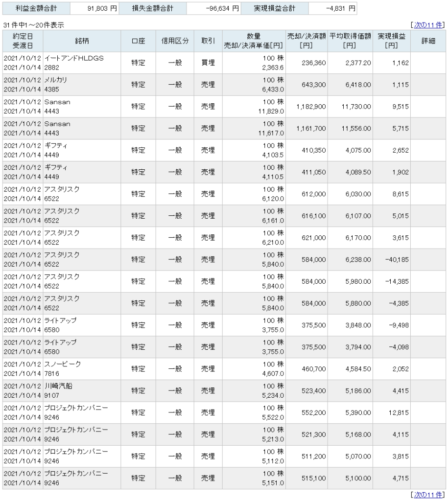Select the 12,815 realized profit value
Image resolution: width=448 pixels, height=501 pixels.
(x=399, y=413)
